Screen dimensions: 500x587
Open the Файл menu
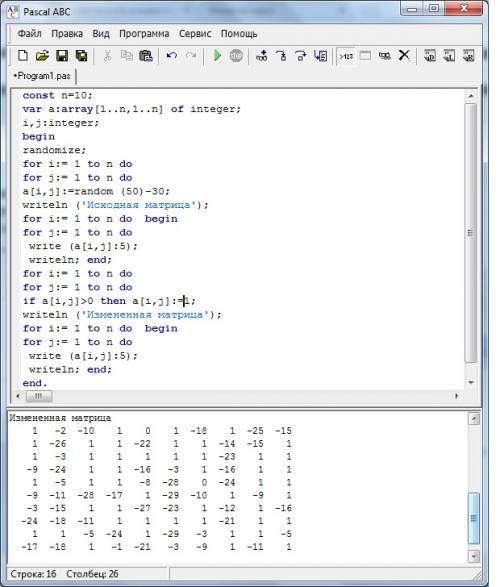30,34
